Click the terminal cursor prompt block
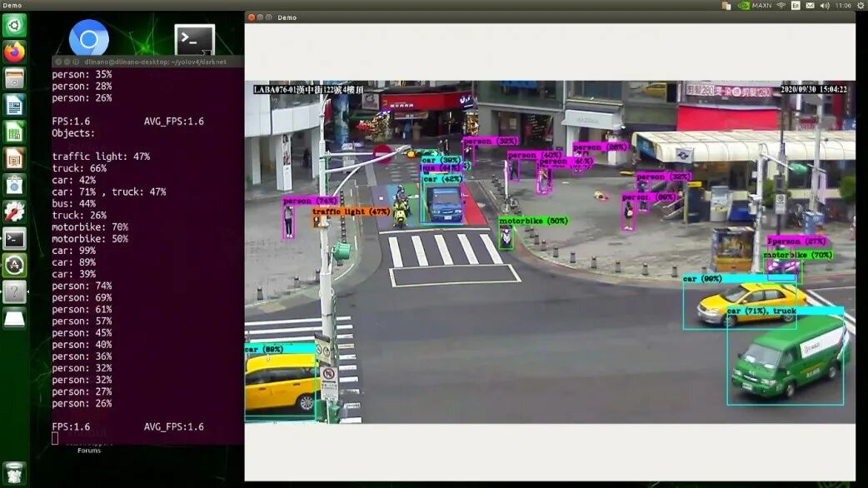868x488 pixels. click(x=55, y=438)
